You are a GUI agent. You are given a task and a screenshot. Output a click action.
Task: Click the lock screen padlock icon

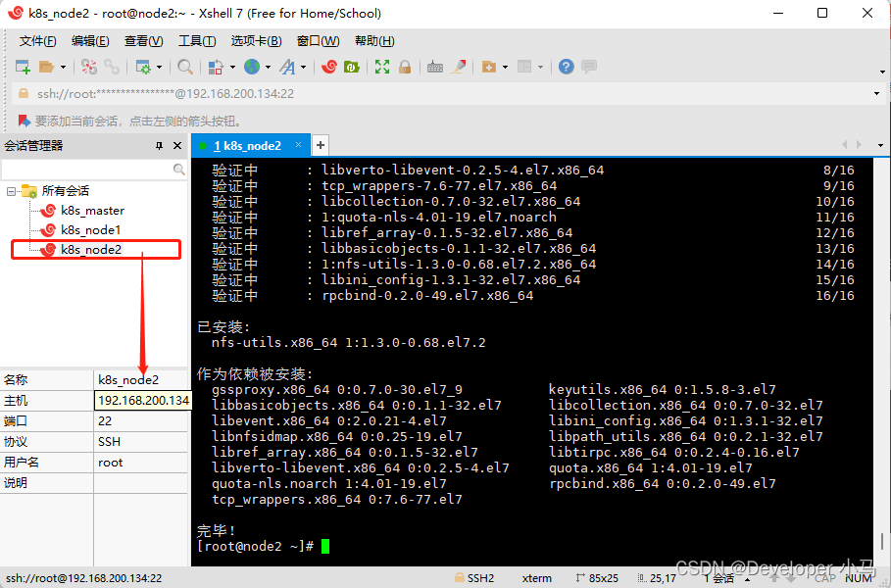coord(405,67)
